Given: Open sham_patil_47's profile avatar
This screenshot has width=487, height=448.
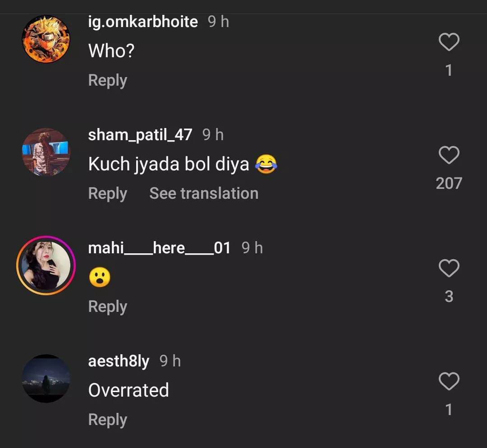Looking at the screenshot, I should click(x=46, y=152).
